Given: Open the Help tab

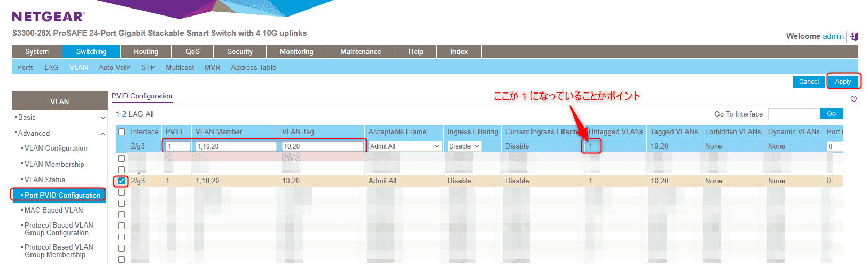Looking at the screenshot, I should 416,52.
